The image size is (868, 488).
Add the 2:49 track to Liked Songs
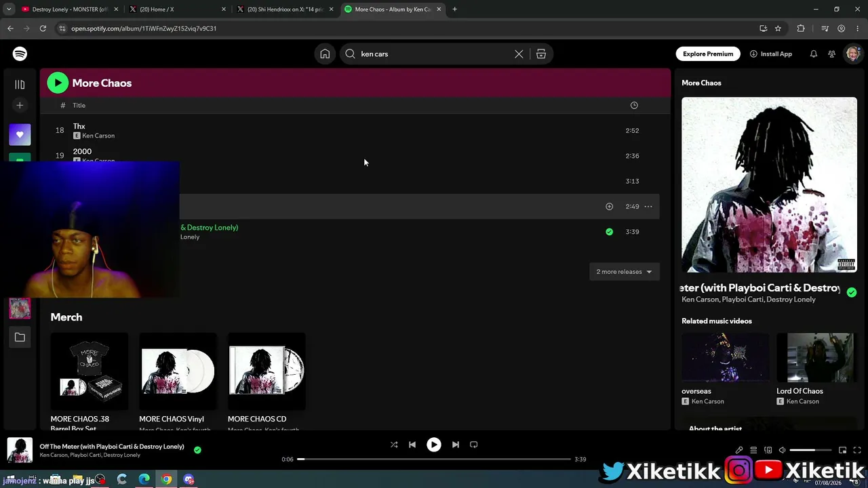609,207
